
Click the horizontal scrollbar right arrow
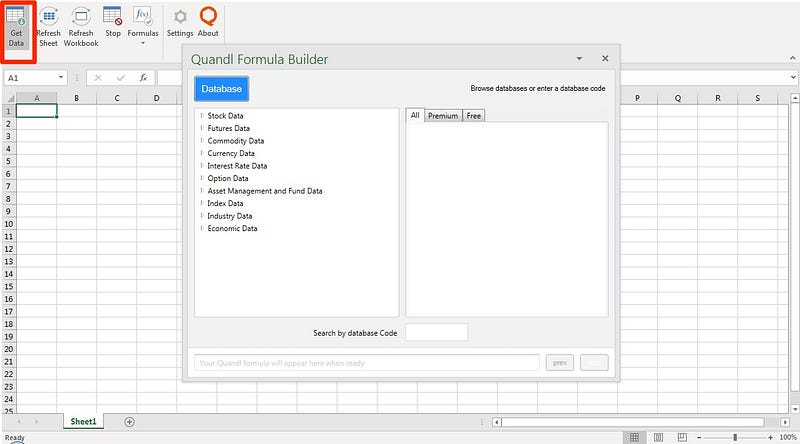785,422
